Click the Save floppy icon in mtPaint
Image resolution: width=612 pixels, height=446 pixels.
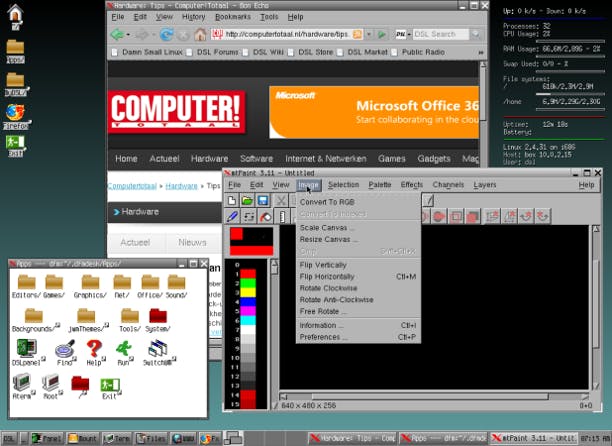click(x=263, y=201)
